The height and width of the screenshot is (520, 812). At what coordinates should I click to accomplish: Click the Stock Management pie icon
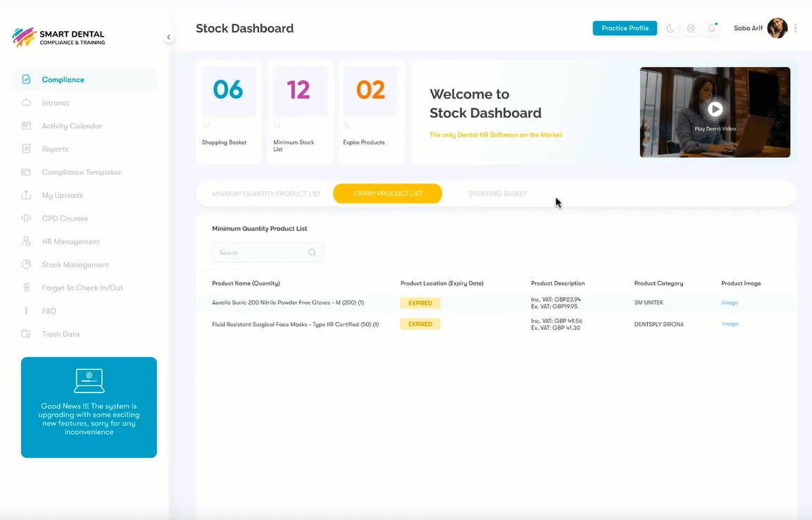point(27,264)
